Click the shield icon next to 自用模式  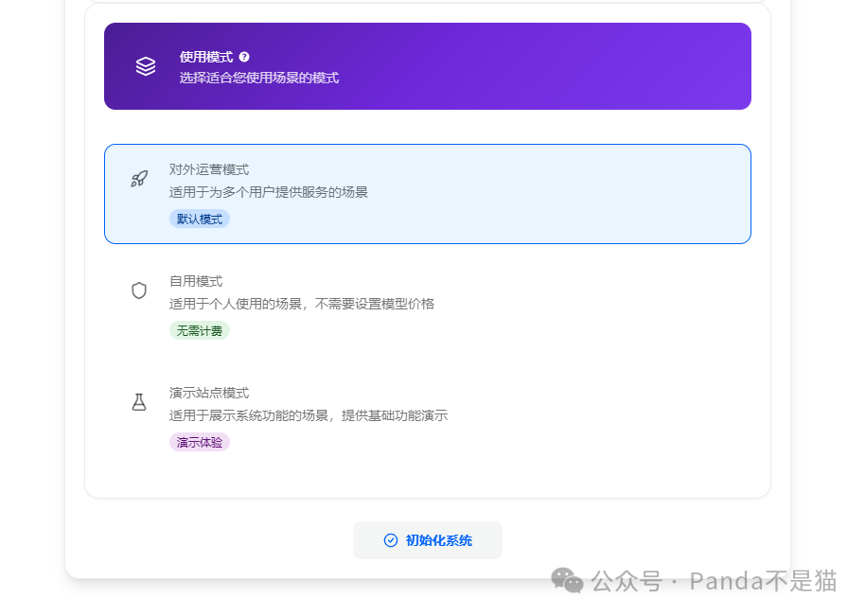(x=139, y=290)
